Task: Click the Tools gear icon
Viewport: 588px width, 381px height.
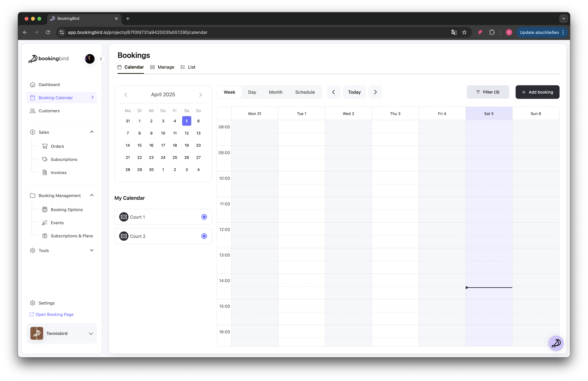Action: click(33, 250)
